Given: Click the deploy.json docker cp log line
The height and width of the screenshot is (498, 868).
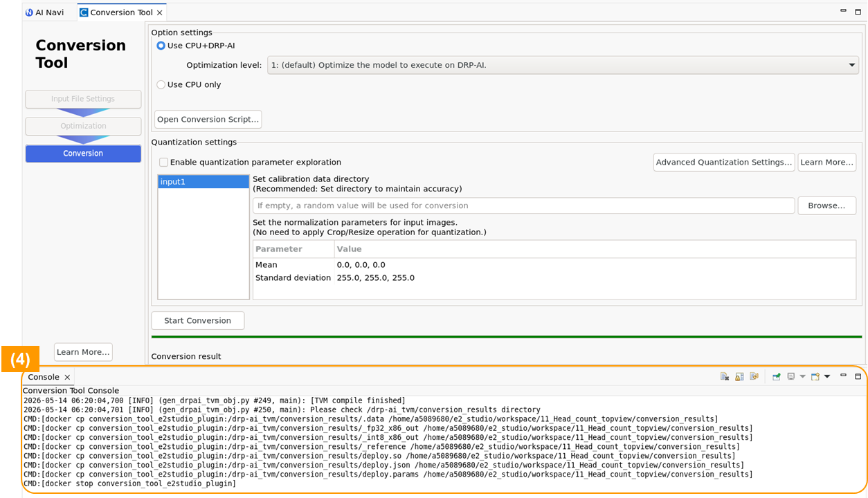Looking at the screenshot, I should click(383, 465).
